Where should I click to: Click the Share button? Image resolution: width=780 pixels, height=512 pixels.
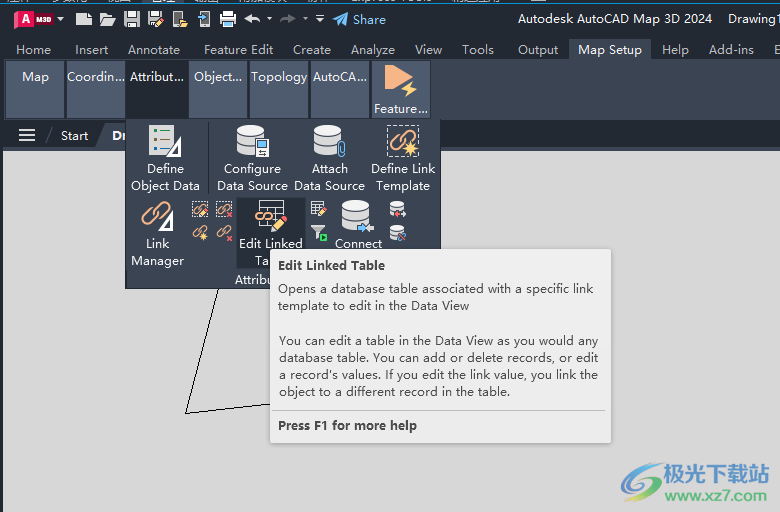click(360, 19)
